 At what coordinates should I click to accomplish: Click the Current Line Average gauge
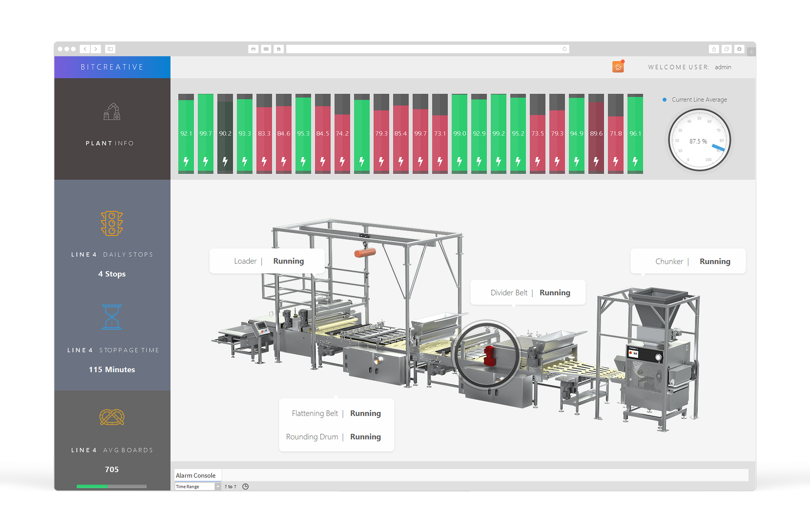coord(700,141)
